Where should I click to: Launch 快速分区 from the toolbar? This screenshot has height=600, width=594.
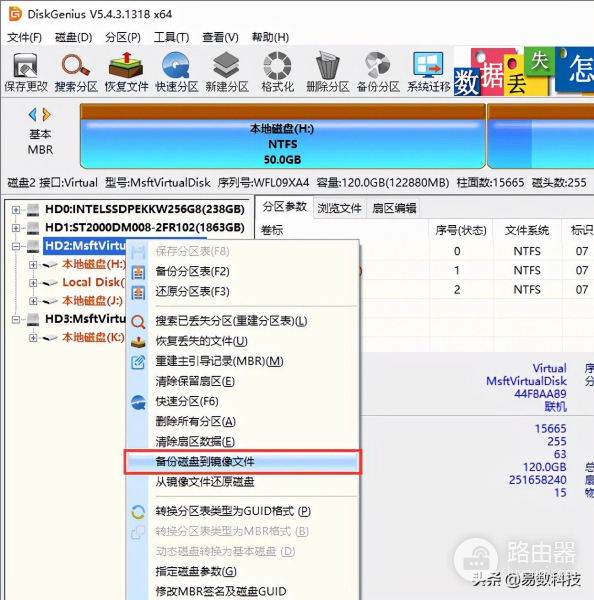click(176, 72)
